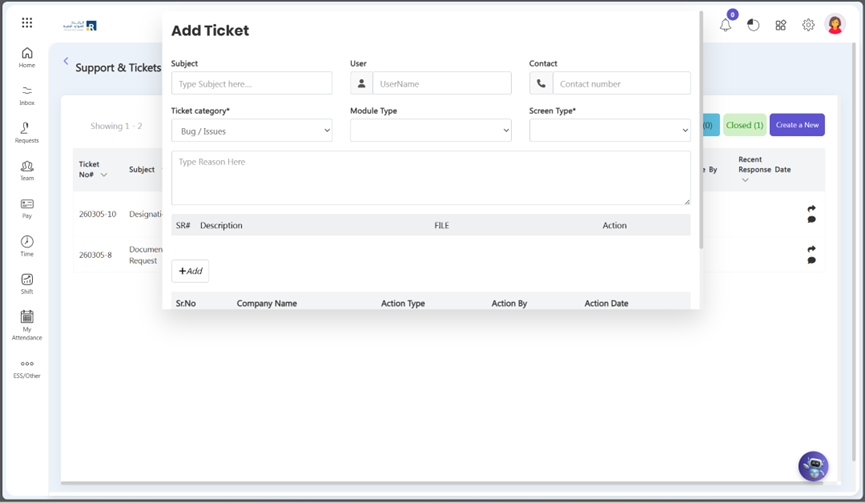Open the Module Type dropdown
The width and height of the screenshot is (865, 503).
coord(430,131)
